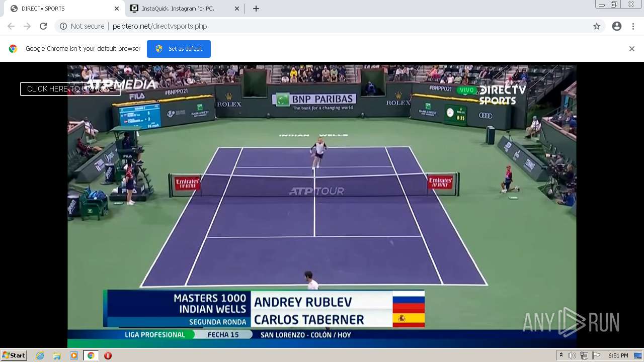Go forward to next page
Screen dimensions: 644x362
[27, 26]
